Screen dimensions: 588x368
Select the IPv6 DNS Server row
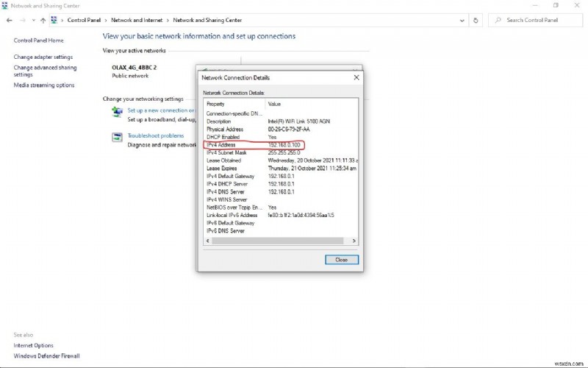pyautogui.click(x=281, y=231)
